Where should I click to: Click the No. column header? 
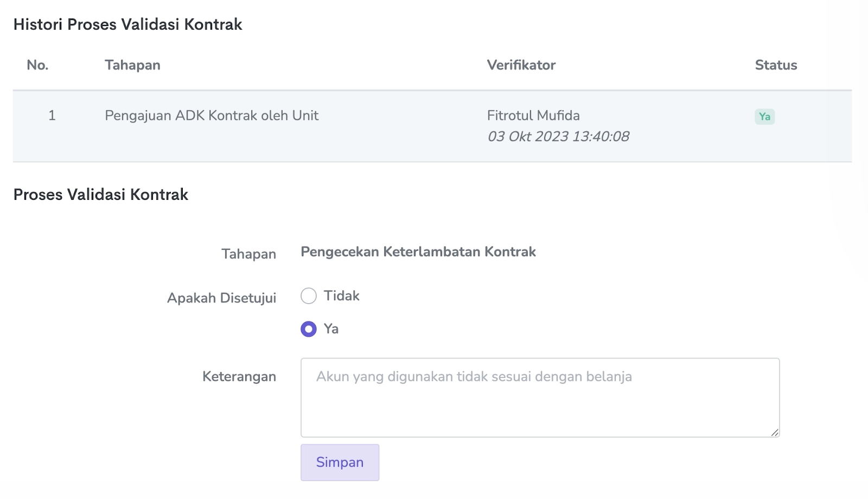[37, 65]
